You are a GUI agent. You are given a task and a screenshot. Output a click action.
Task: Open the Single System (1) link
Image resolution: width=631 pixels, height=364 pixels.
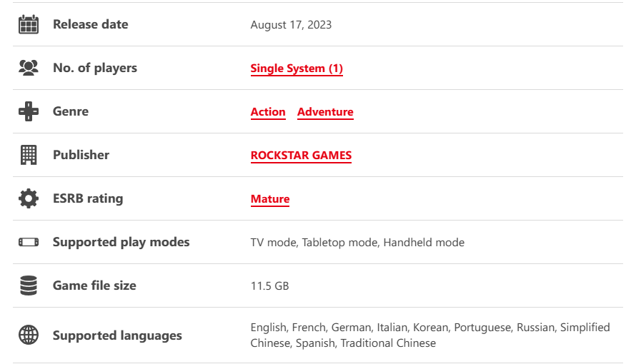pos(297,69)
